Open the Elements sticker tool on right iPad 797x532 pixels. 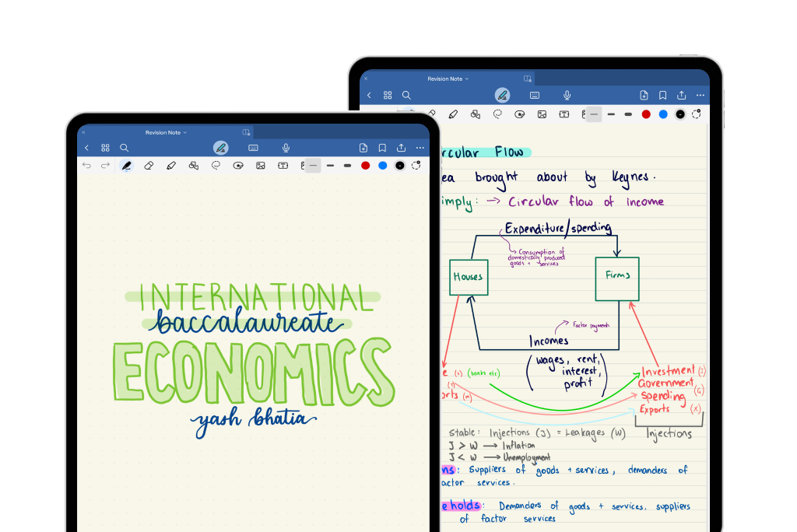pos(520,114)
